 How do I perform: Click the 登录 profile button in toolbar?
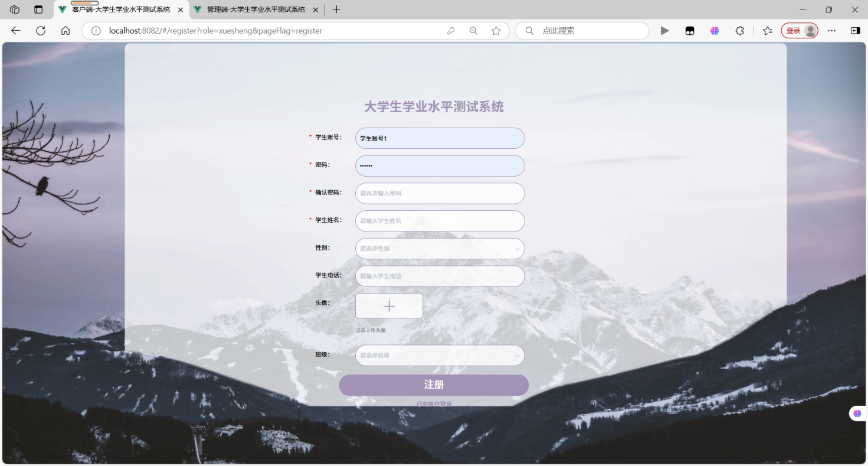coord(800,31)
